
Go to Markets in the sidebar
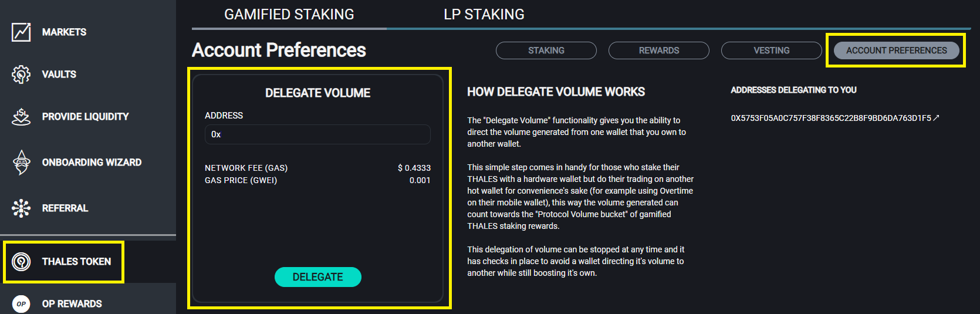(x=64, y=32)
